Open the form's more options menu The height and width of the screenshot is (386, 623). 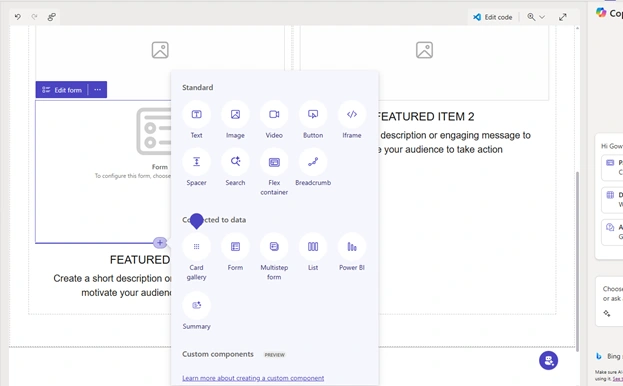[x=98, y=90]
